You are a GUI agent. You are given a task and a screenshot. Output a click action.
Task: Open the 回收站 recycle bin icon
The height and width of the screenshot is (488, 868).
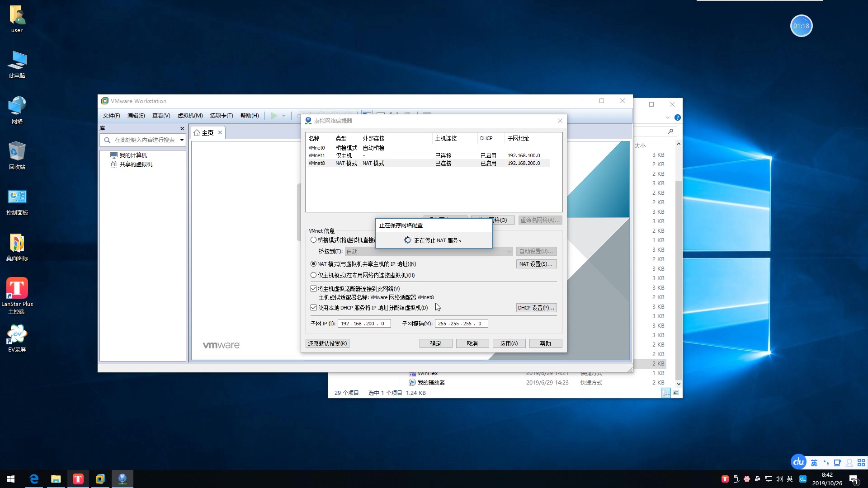tap(17, 155)
